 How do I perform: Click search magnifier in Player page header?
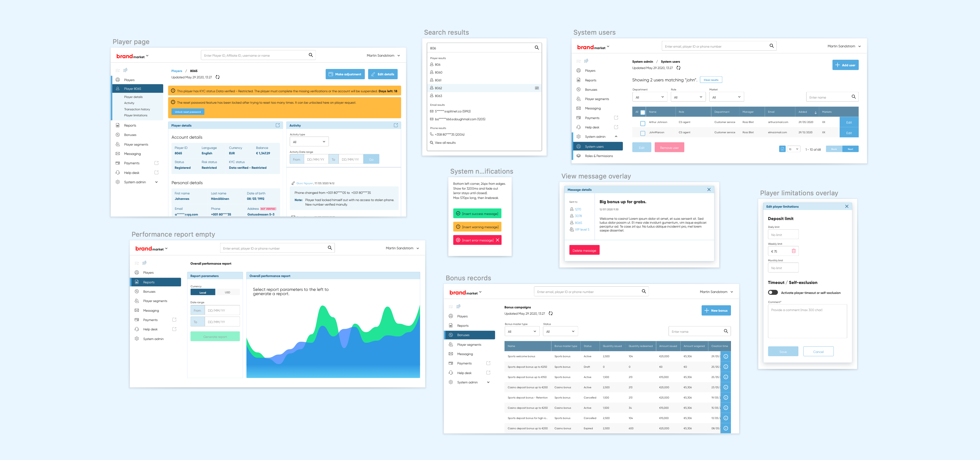pyautogui.click(x=311, y=55)
